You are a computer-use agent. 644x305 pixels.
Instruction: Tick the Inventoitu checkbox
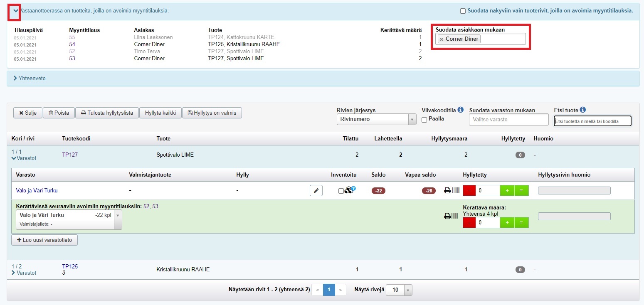[x=341, y=191]
